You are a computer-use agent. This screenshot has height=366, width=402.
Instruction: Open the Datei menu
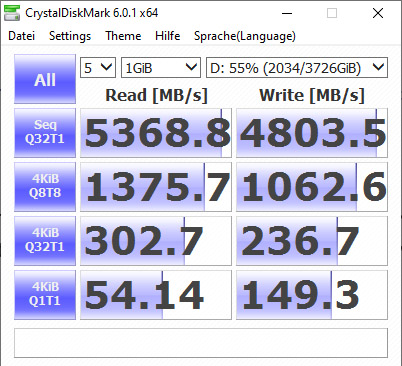pyautogui.click(x=21, y=36)
